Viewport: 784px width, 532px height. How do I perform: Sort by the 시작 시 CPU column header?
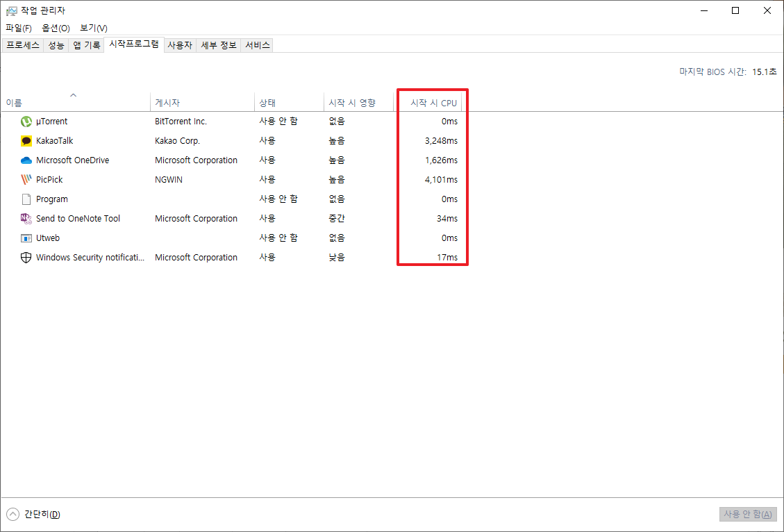428,103
